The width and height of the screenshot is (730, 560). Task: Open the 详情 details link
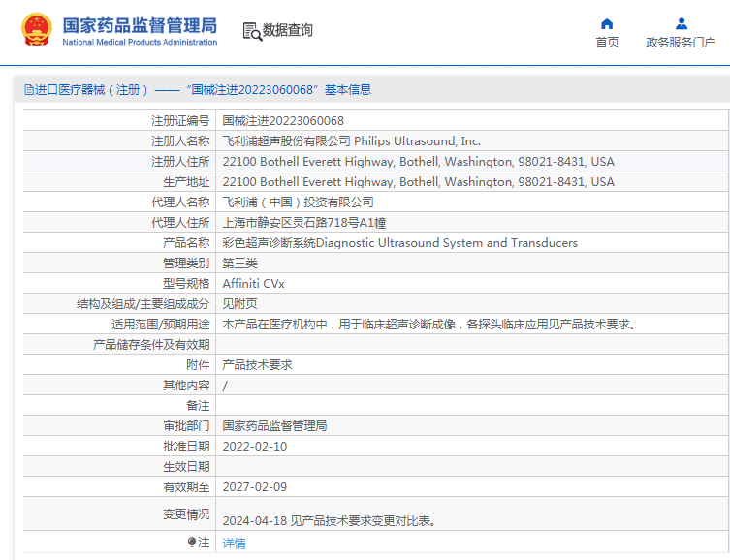(x=234, y=543)
